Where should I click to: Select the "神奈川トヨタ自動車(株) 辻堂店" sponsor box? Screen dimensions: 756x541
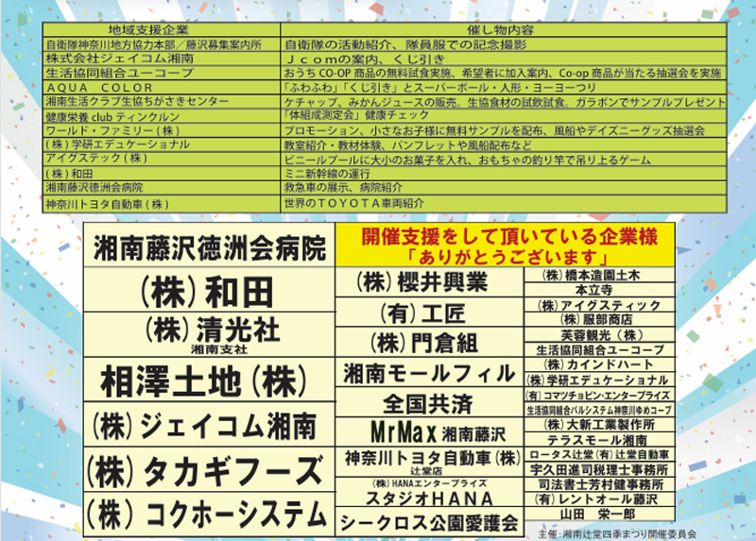tap(429, 462)
